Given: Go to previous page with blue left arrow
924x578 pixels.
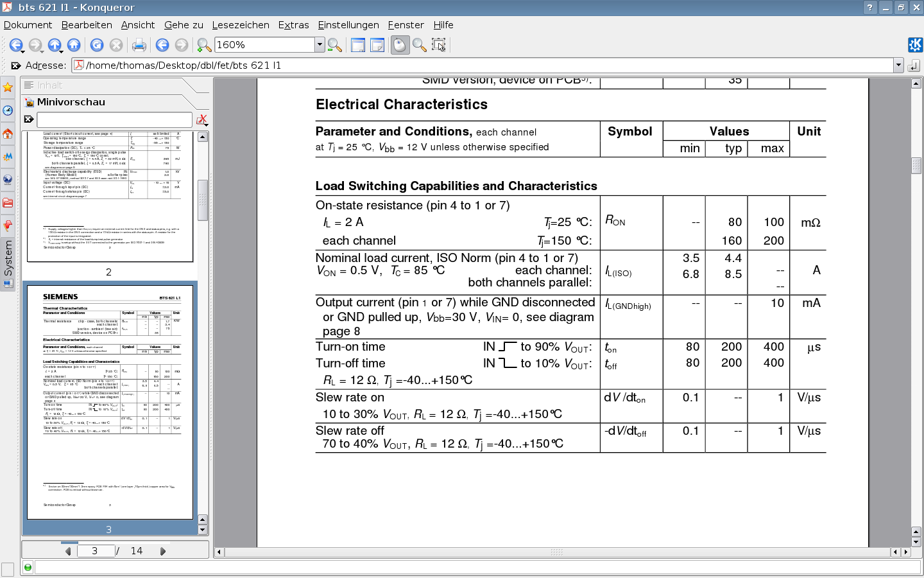Looking at the screenshot, I should coord(162,44).
